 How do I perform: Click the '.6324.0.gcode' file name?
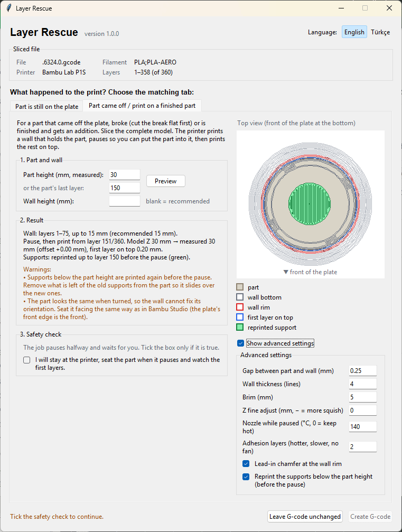(x=61, y=62)
